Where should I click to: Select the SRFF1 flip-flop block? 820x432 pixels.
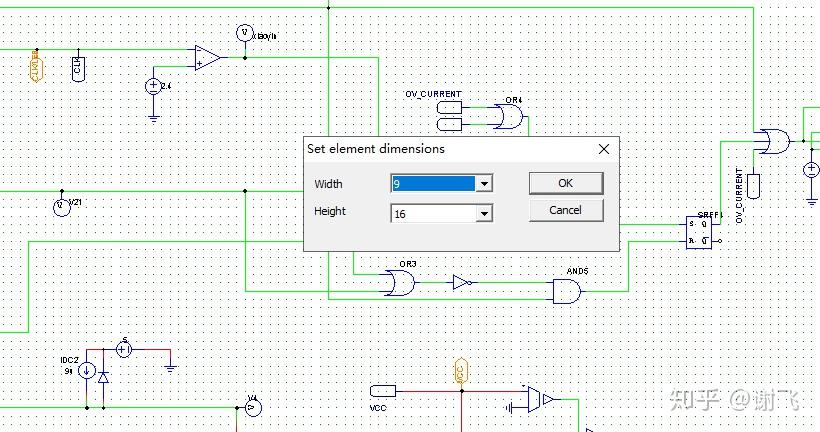(699, 232)
